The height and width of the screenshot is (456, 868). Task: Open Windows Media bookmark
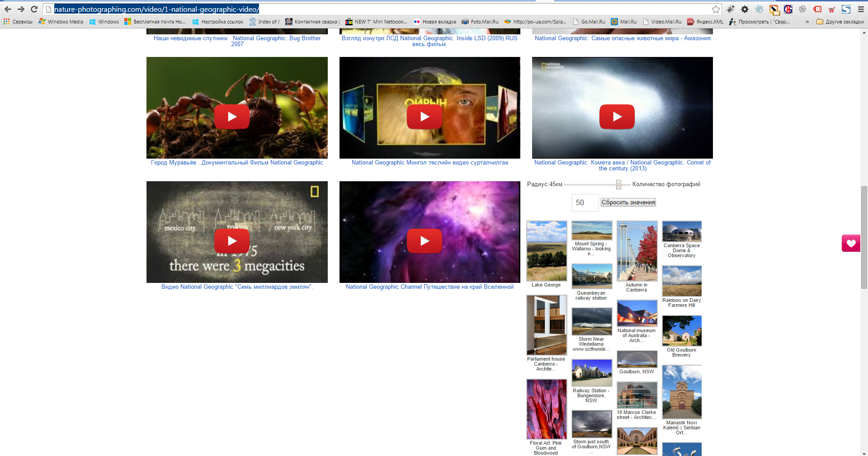(x=61, y=22)
